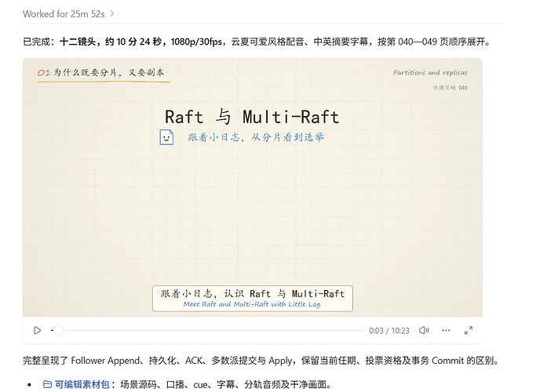Click the Little Log smiley document icon

pyautogui.click(x=166, y=137)
